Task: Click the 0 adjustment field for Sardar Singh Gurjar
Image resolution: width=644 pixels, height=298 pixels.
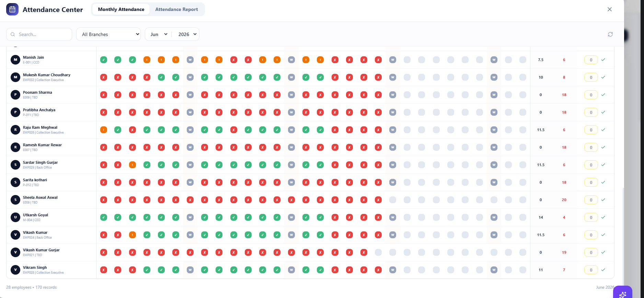Action: (591, 165)
